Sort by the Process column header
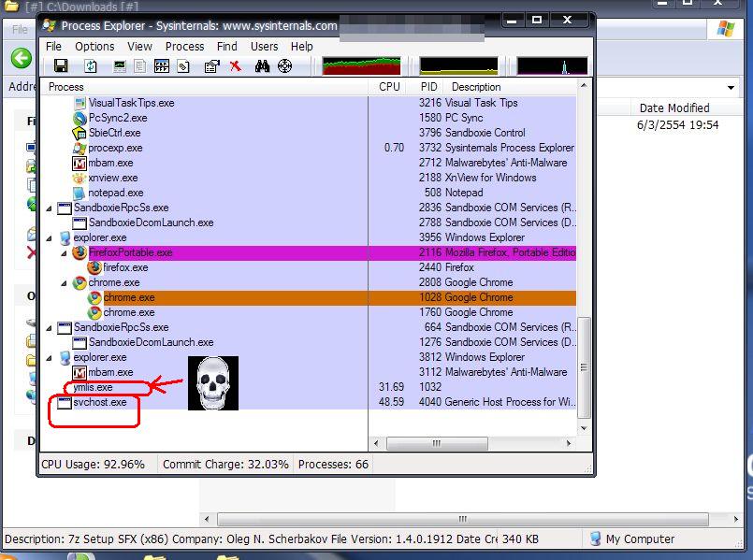The width and height of the screenshot is (753, 560). pos(204,87)
